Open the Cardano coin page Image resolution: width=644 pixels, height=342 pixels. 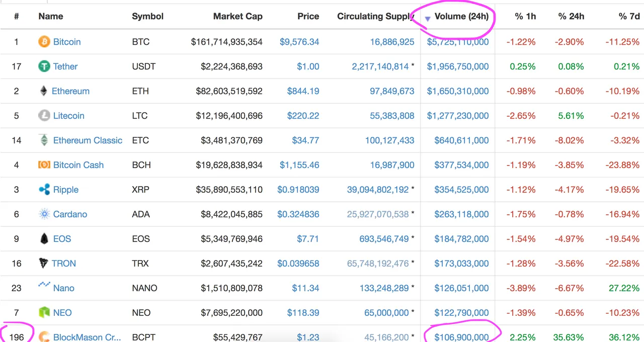[x=70, y=214]
